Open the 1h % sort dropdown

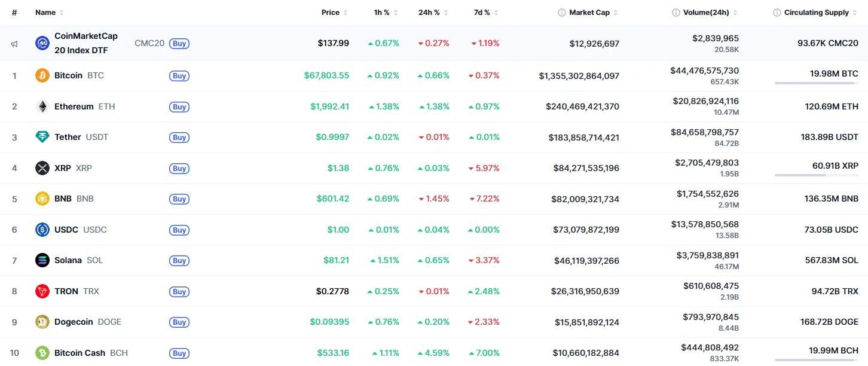395,12
